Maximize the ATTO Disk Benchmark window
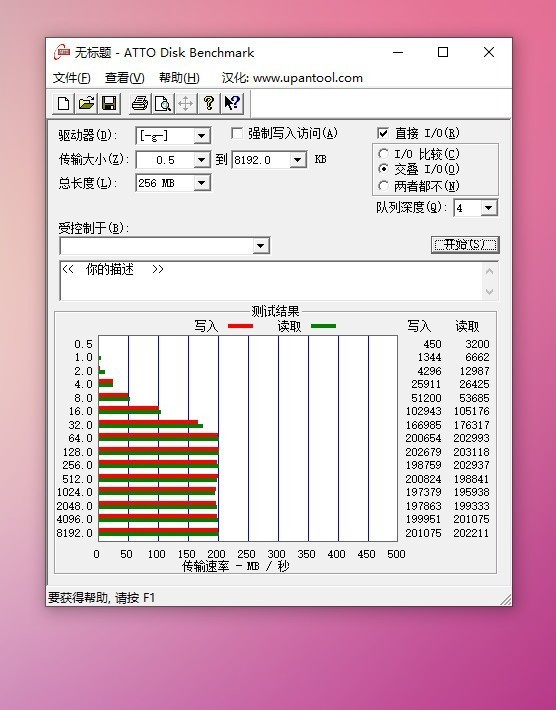Viewport: 556px width, 710px height. pos(443,52)
